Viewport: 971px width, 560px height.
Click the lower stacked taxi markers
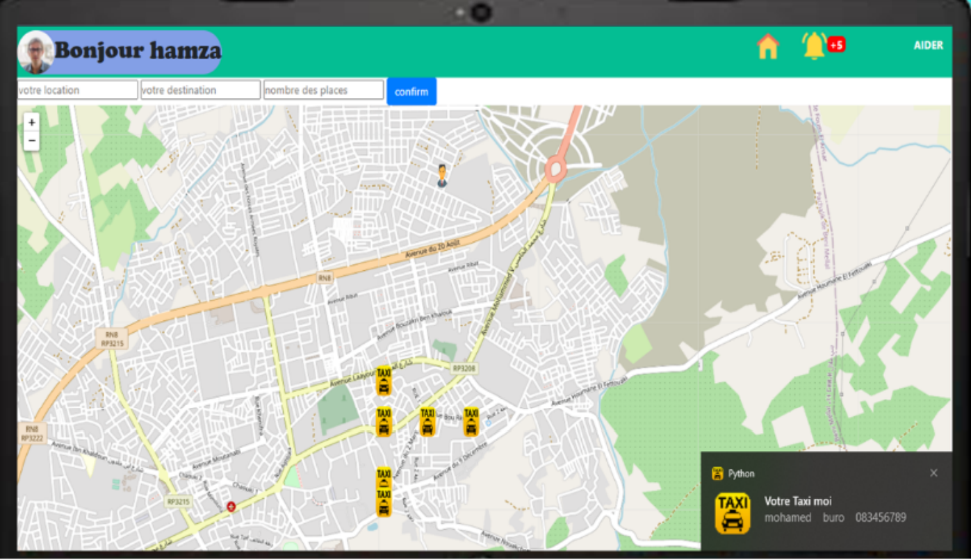(x=383, y=493)
